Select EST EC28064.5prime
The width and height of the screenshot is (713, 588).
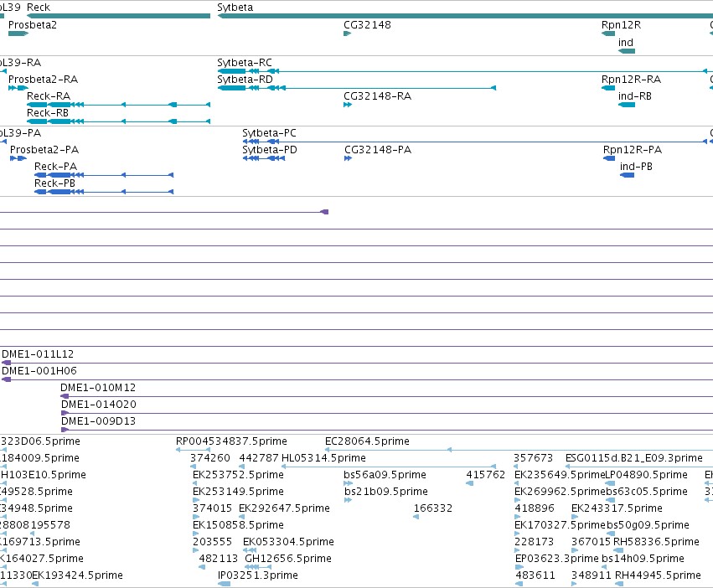(519, 450)
